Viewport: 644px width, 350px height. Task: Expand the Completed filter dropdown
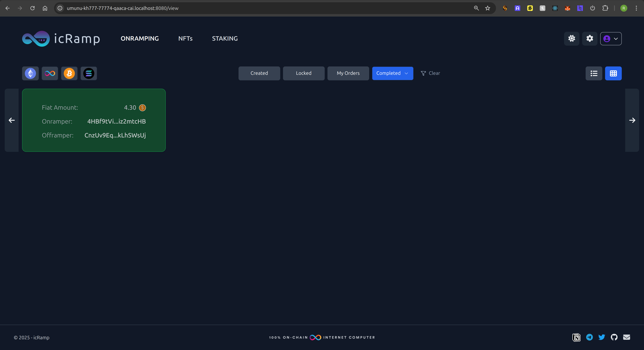point(392,73)
